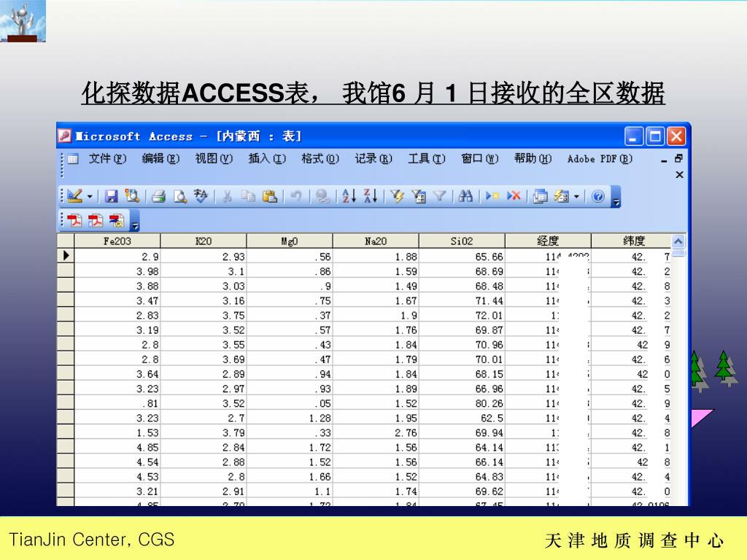
Task: Sort records descending Z to A
Action: coord(371,196)
